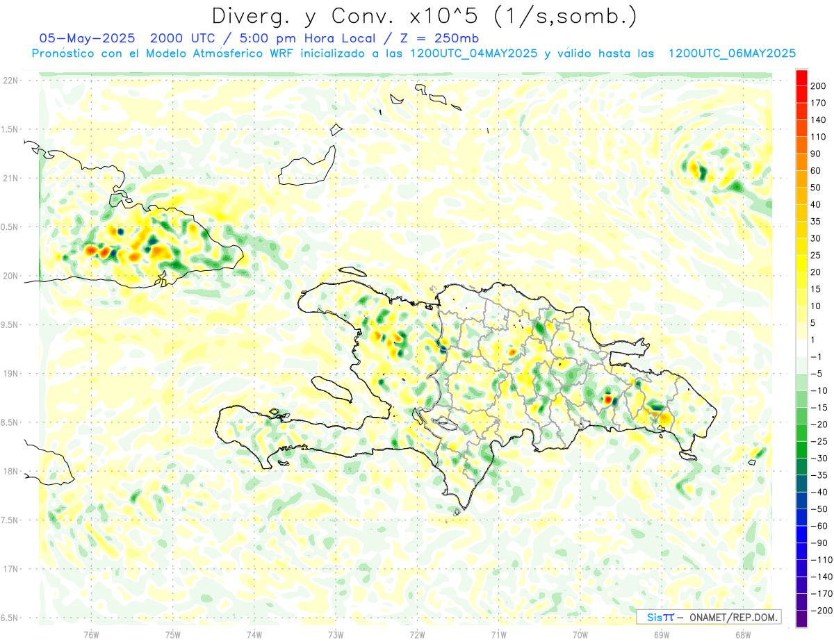Click the dark purple swatch below -200
The image size is (834, 644).
coord(802,619)
